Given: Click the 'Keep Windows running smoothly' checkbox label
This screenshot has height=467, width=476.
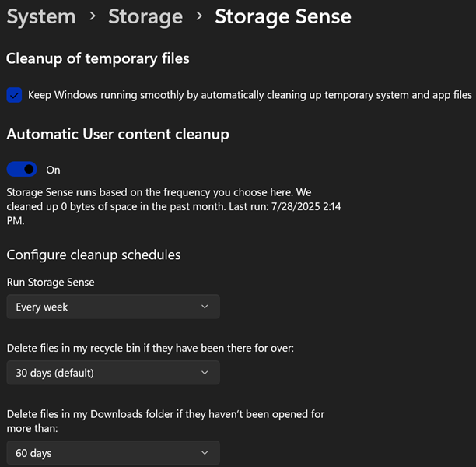Looking at the screenshot, I should [250, 95].
